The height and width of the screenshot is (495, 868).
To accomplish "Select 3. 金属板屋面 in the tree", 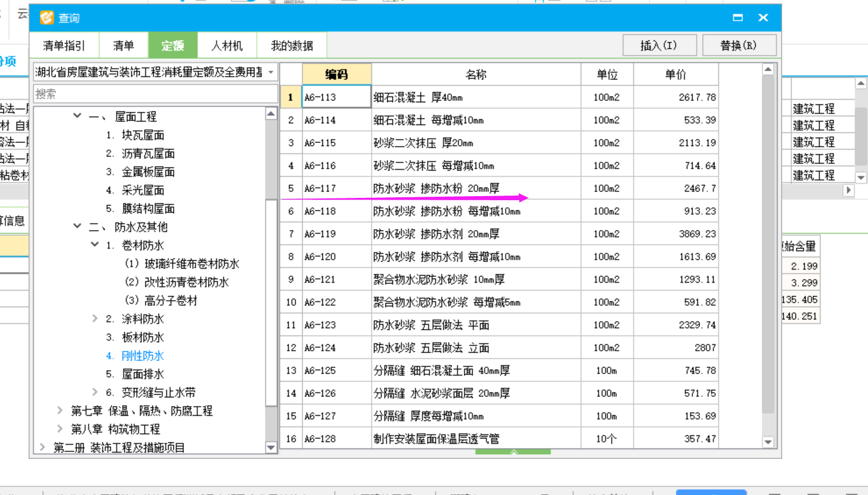I will click(x=140, y=172).
